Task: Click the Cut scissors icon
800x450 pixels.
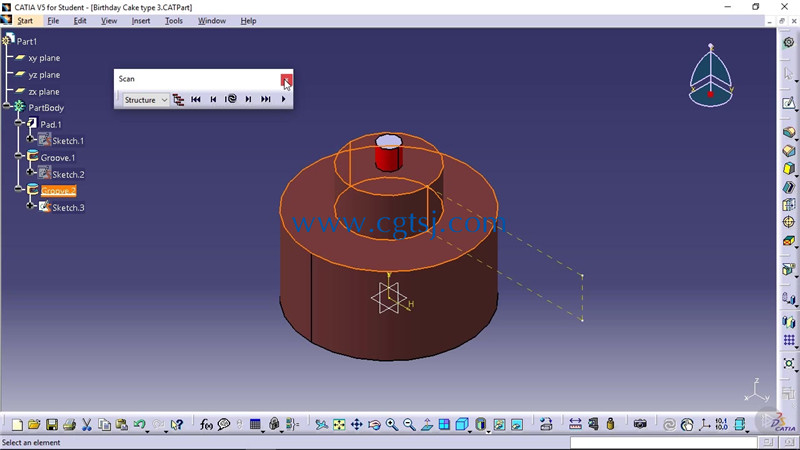Action: point(87,424)
